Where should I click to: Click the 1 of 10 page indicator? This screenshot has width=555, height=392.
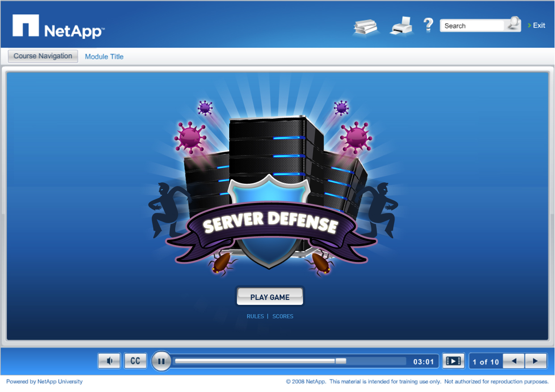486,362
